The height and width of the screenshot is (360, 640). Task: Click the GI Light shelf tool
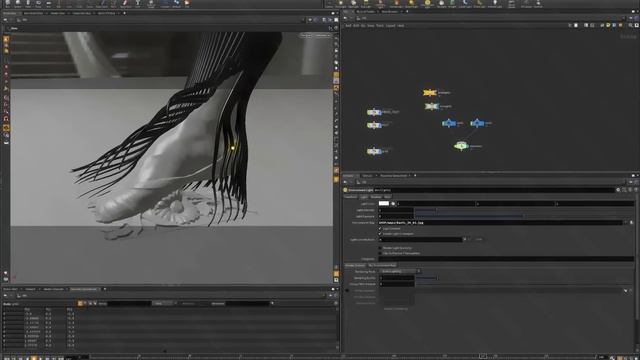tap(453, 4)
